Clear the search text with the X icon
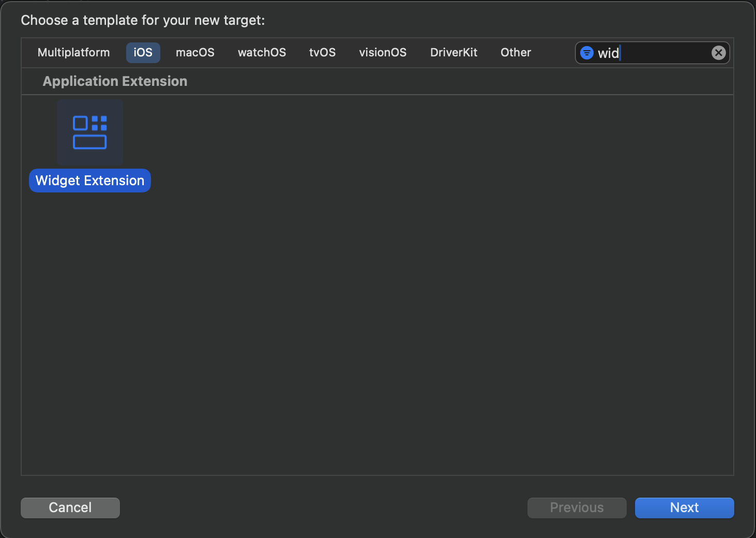The image size is (756, 538). tap(718, 52)
